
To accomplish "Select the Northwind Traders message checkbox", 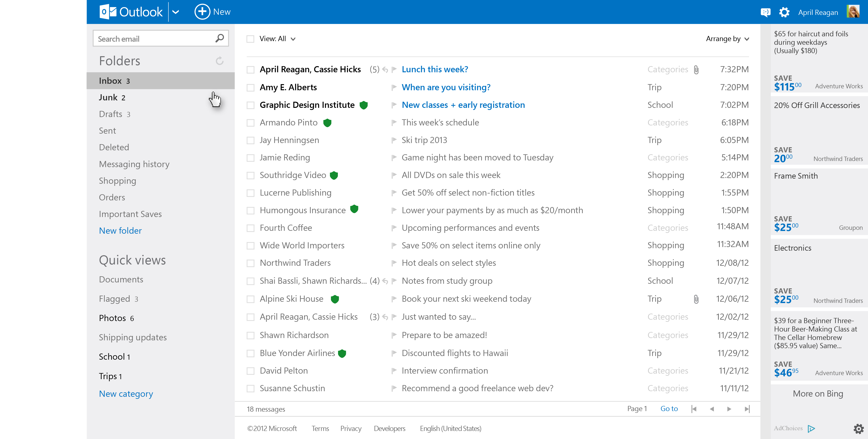I will tap(250, 263).
